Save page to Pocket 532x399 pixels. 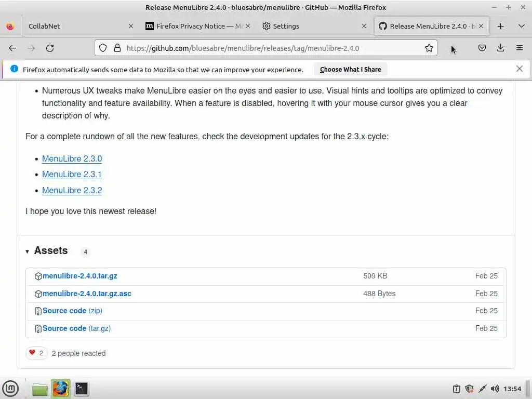coord(482,48)
